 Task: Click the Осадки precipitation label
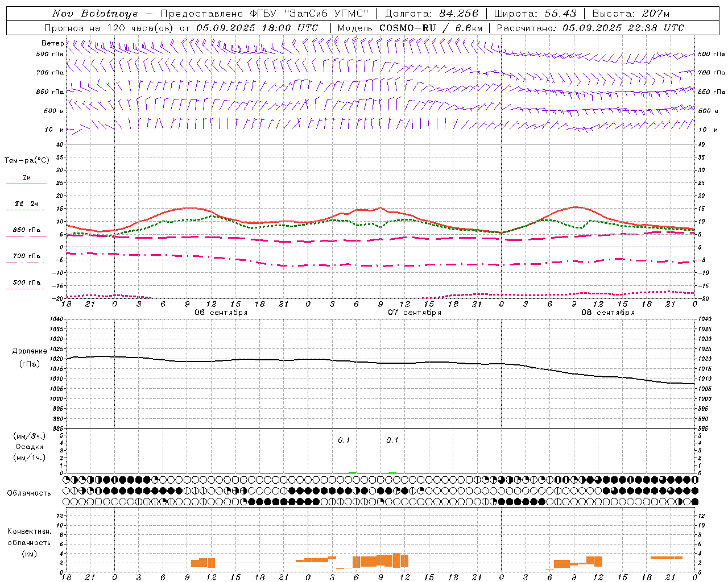(30, 447)
